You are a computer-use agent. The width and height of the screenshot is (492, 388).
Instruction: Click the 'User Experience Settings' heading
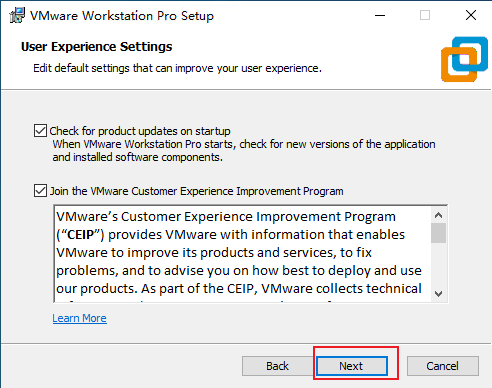[x=96, y=47]
